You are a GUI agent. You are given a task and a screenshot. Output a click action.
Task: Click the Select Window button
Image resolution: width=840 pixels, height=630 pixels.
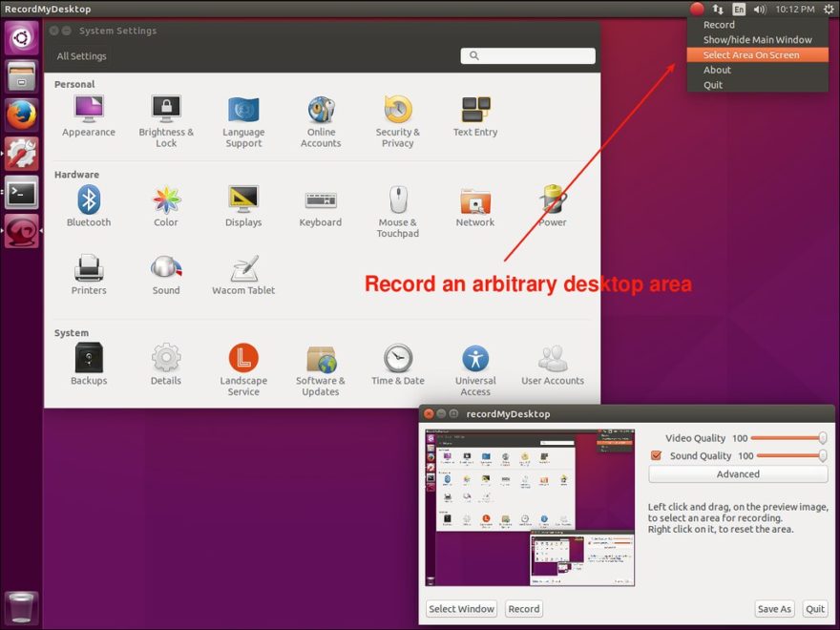(461, 609)
